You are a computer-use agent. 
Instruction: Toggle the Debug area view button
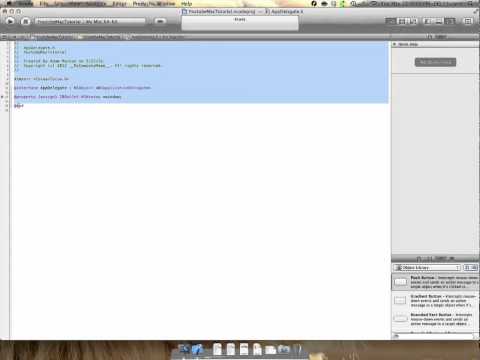click(439, 21)
